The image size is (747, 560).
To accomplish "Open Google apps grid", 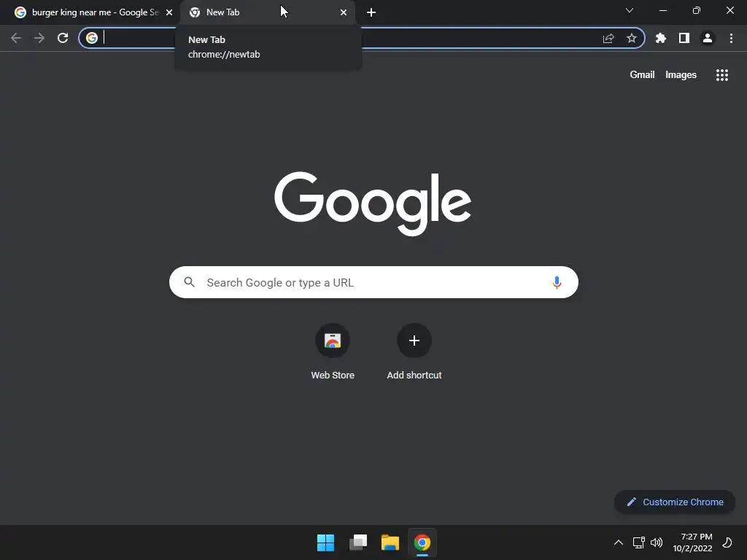I will [x=722, y=75].
